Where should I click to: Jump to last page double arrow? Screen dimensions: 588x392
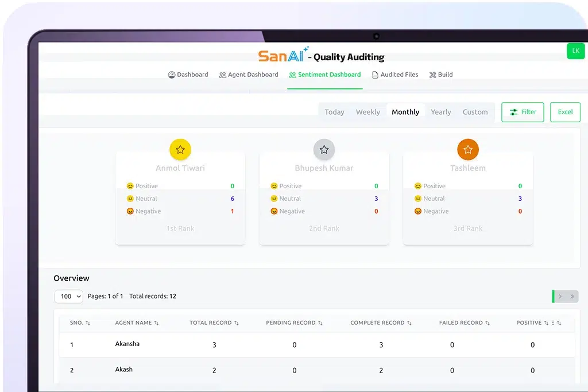pos(572,296)
